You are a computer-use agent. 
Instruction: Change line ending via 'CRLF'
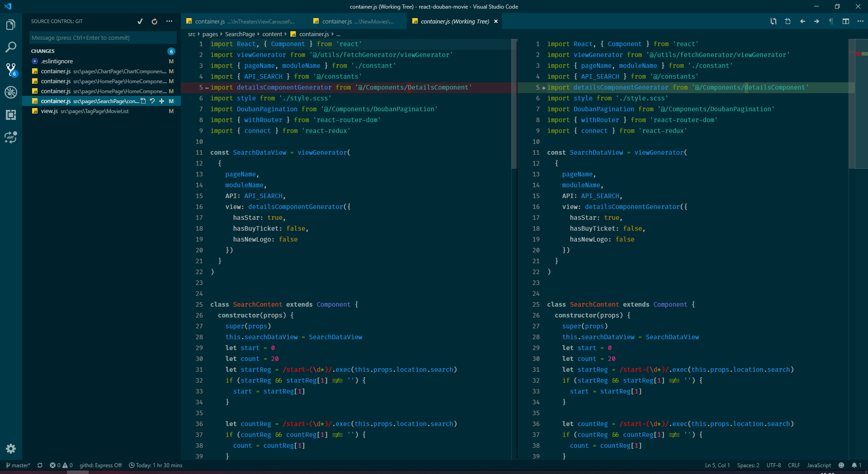pyautogui.click(x=794, y=465)
